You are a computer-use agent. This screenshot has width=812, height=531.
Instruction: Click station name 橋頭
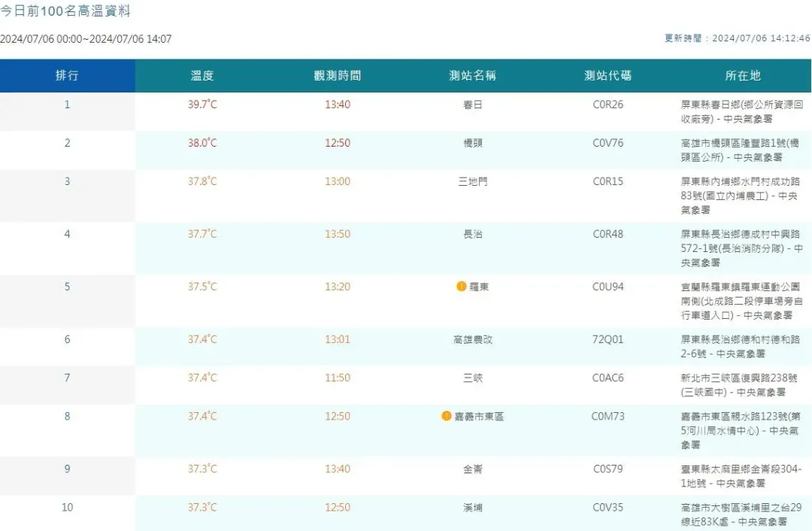tap(473, 143)
